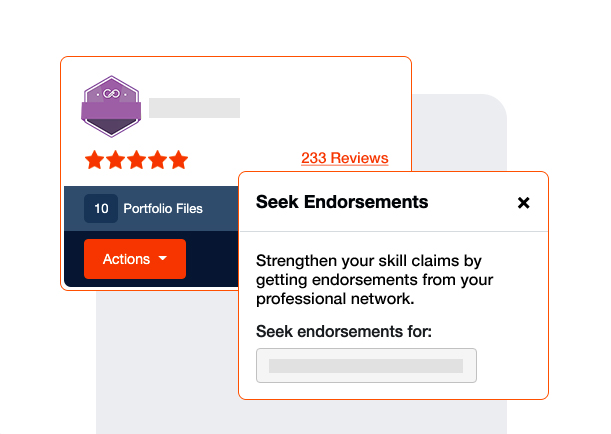This screenshot has height=434, width=611.
Task: Click the Seek Endorsements dialog title
Action: (342, 202)
